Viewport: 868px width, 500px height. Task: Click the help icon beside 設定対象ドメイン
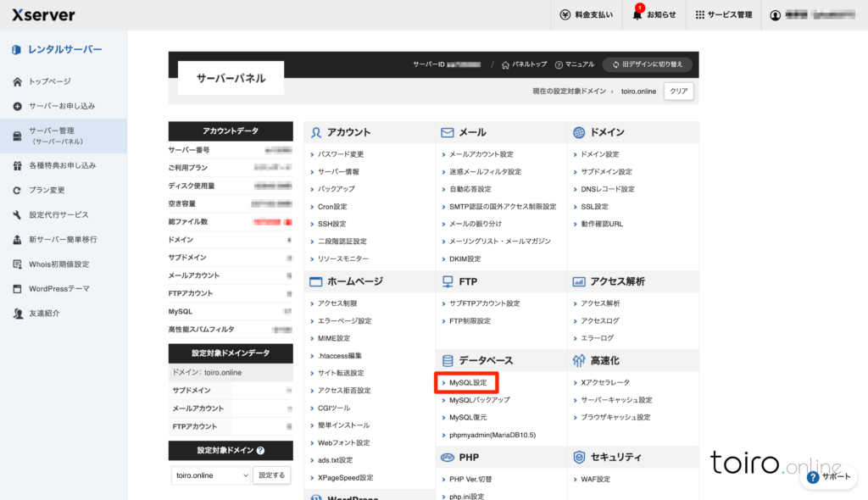click(x=260, y=451)
